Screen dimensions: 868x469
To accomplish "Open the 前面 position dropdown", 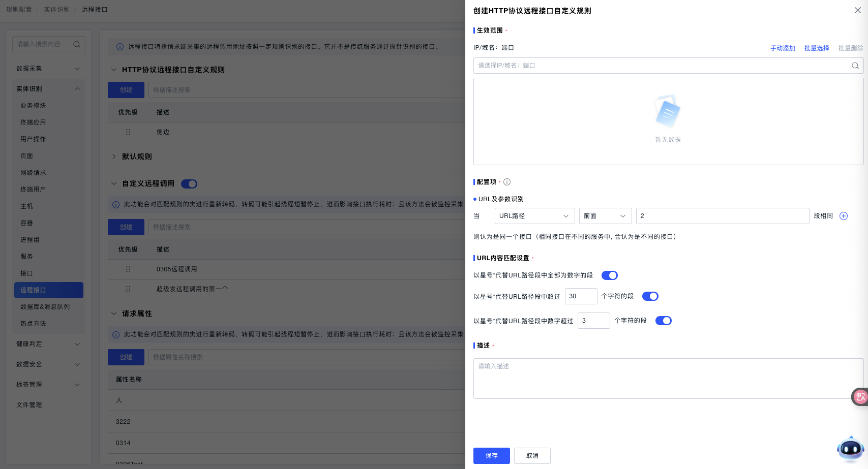I will coord(605,216).
